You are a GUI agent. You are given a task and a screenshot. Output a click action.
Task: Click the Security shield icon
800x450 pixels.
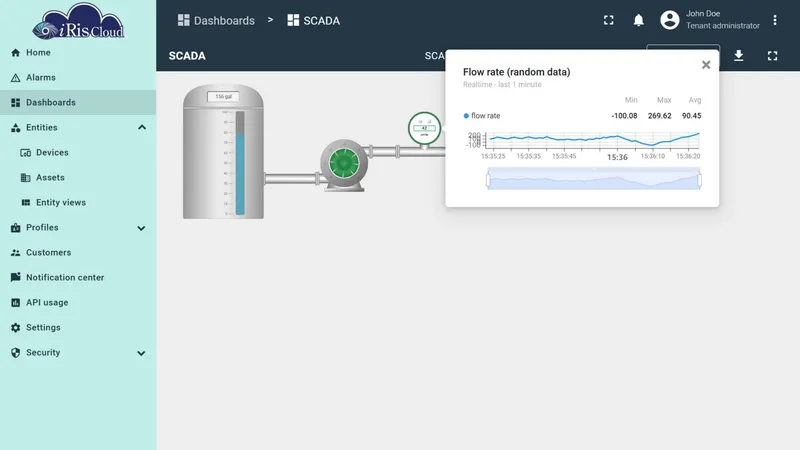[x=15, y=353]
